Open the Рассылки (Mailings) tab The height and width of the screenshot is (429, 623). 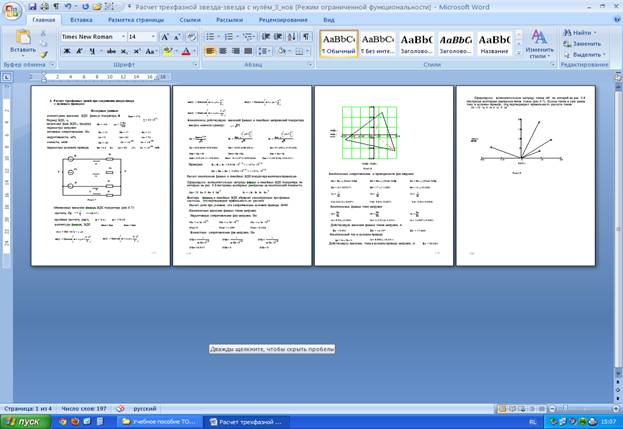pyautogui.click(x=229, y=19)
